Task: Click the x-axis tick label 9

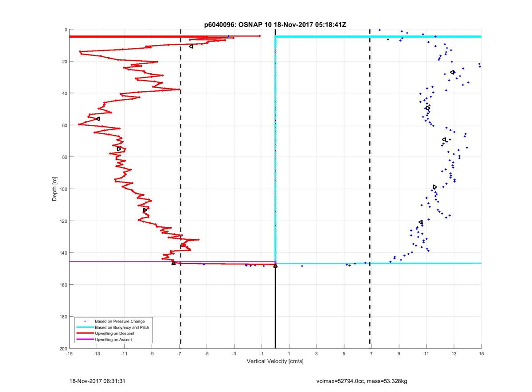Action: pos(399,353)
